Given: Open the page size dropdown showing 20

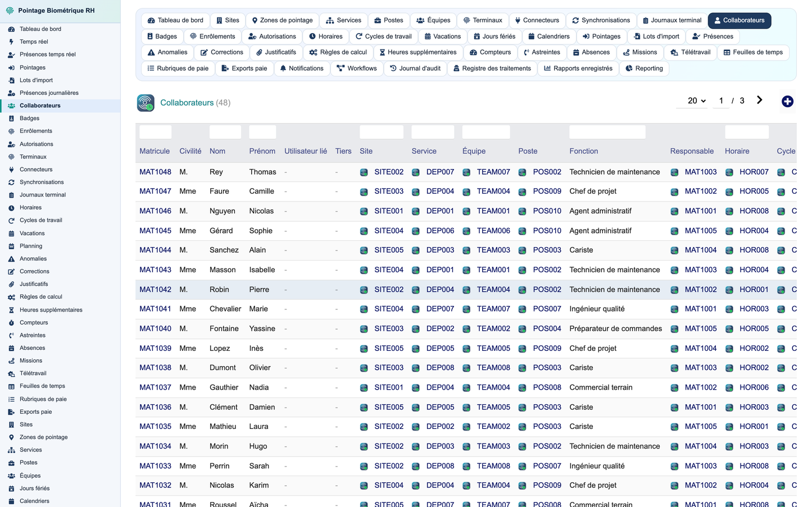Looking at the screenshot, I should [x=696, y=101].
